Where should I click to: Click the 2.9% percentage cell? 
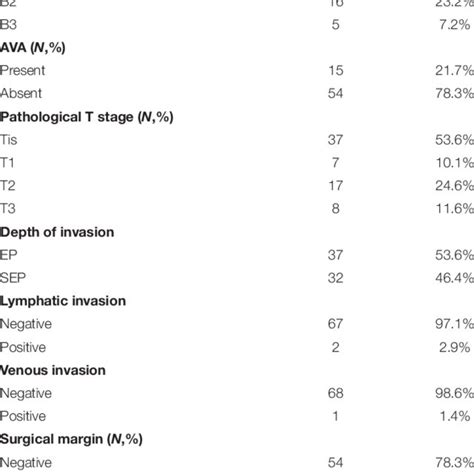click(455, 347)
